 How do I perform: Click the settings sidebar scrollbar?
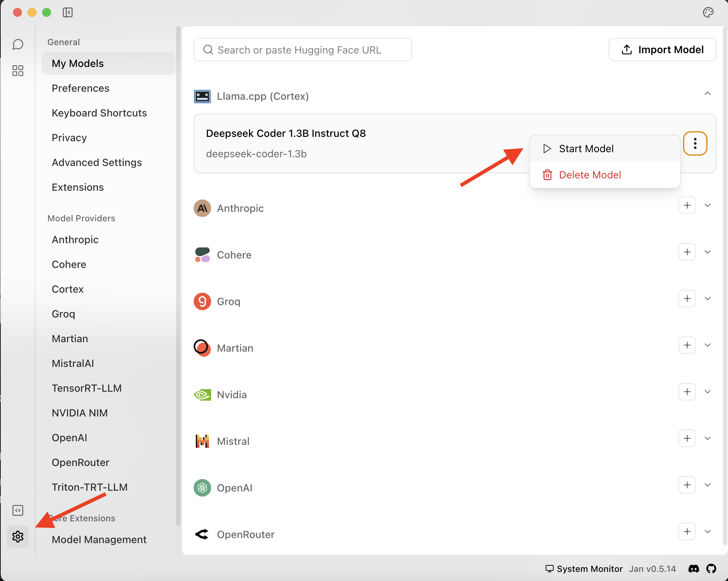tap(178, 277)
